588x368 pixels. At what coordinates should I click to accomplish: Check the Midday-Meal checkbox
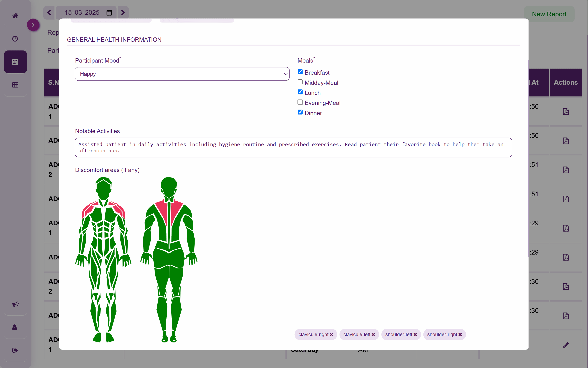click(300, 82)
